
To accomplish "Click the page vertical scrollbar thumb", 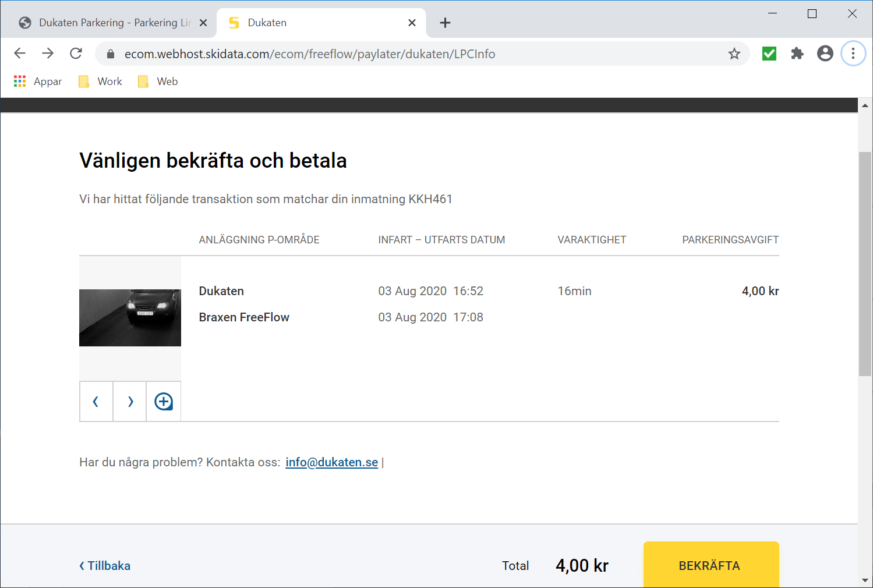I will 865,264.
